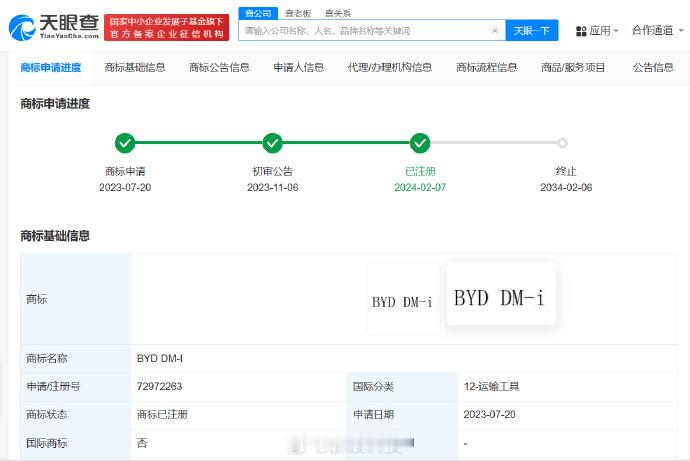690x461 pixels.
Task: Select trademark name text BYD DM-I
Action: 159,359
